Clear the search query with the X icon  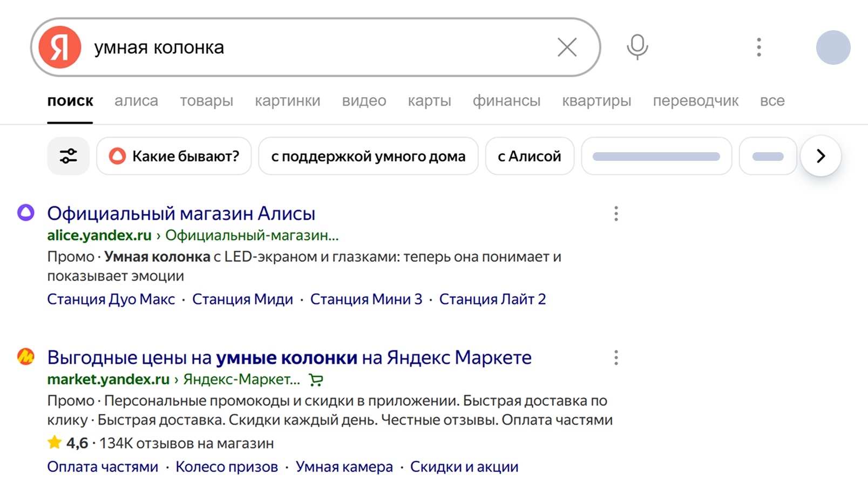click(x=566, y=47)
